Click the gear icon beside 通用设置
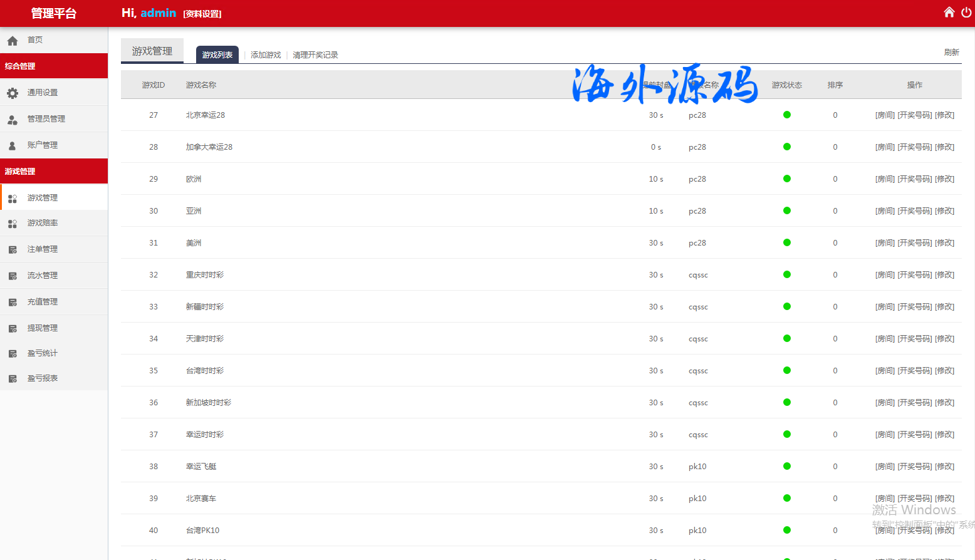975x560 pixels. click(13, 93)
